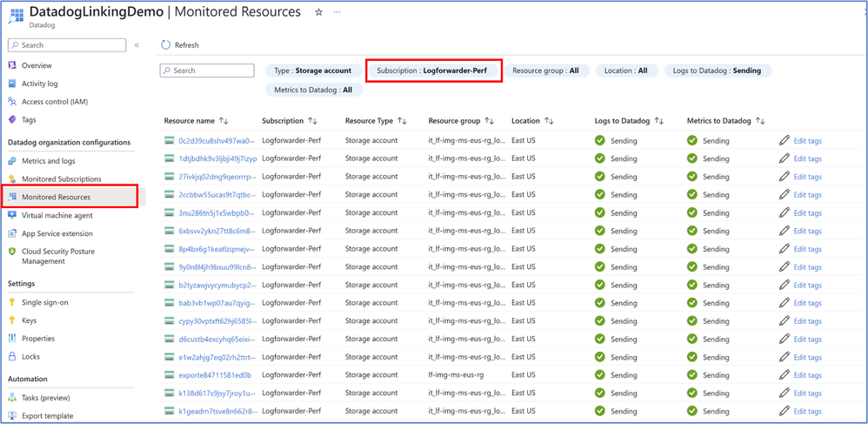Screen dimensions: 868x424
Task: Click the Properties icon in Settings
Action: (x=12, y=339)
